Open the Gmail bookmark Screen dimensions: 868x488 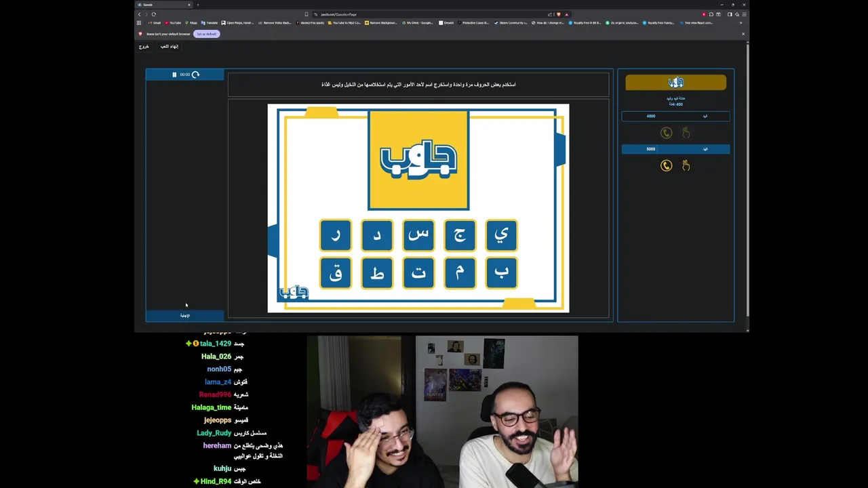click(x=155, y=23)
